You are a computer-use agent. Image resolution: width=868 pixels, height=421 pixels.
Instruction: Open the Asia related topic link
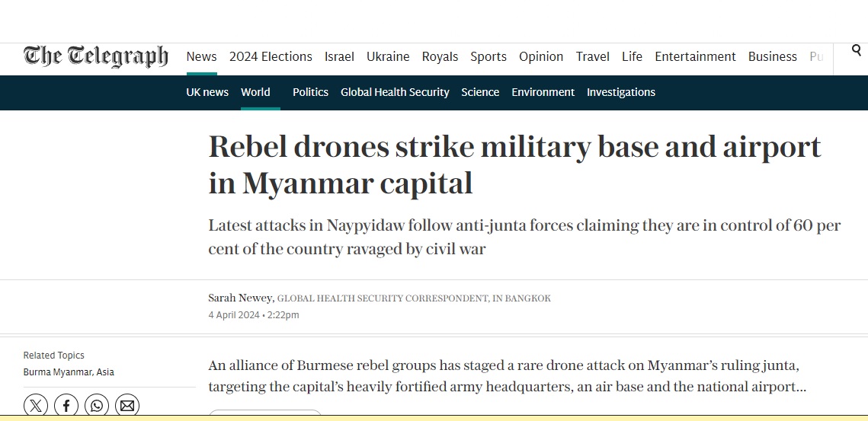(x=106, y=372)
